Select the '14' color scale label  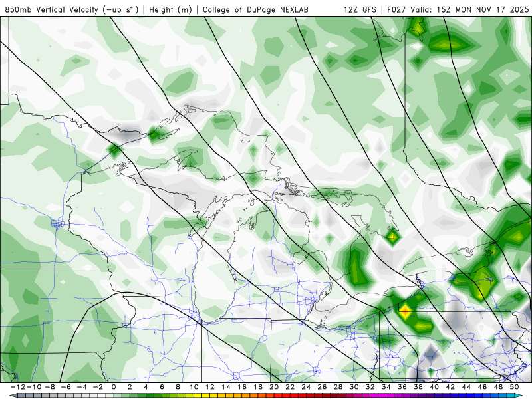click(x=226, y=387)
